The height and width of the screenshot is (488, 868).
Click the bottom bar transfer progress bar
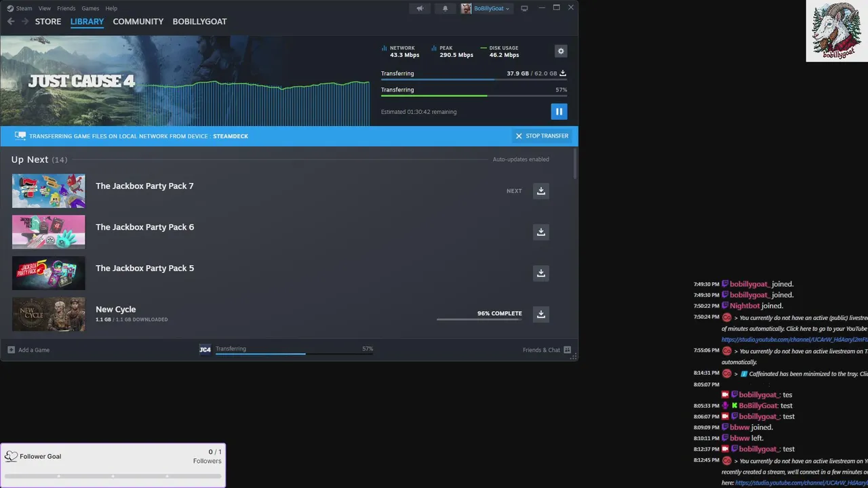[x=294, y=354]
